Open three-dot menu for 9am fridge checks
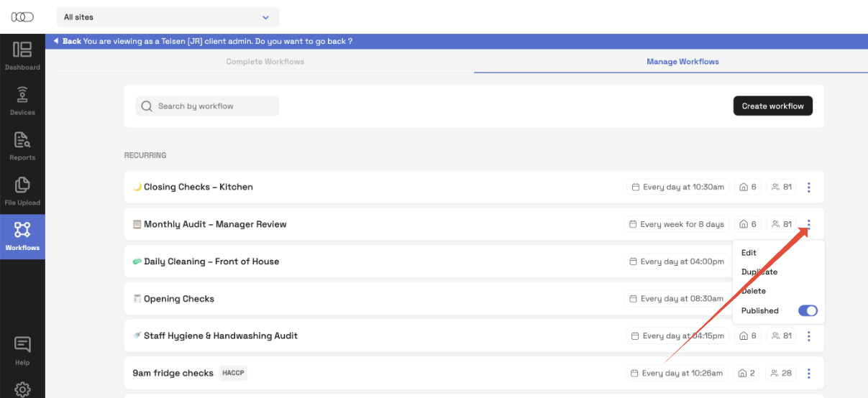This screenshot has width=868, height=398. [x=809, y=374]
